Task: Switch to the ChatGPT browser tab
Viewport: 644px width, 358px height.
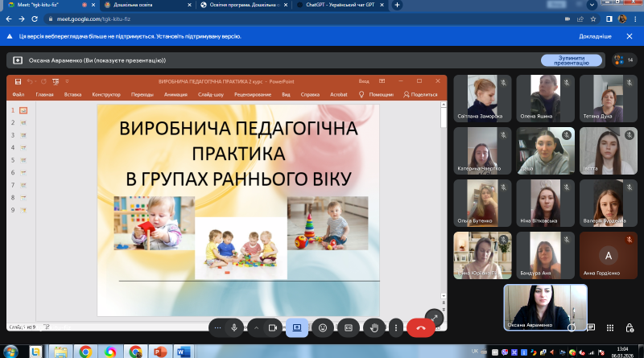Action: 341,5
